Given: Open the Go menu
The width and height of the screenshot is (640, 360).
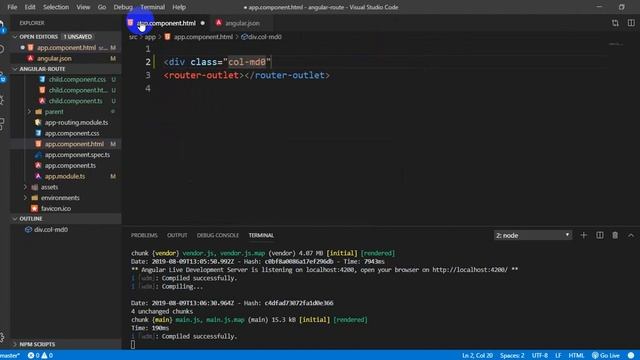Looking at the screenshot, I should (102, 7).
